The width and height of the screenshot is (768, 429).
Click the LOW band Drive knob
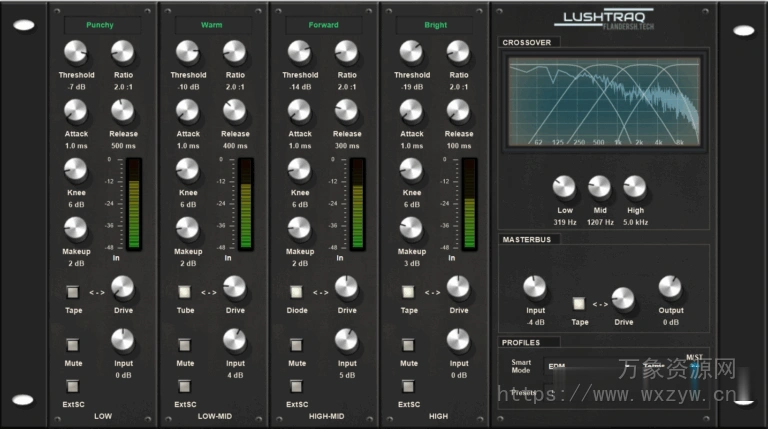(x=122, y=287)
